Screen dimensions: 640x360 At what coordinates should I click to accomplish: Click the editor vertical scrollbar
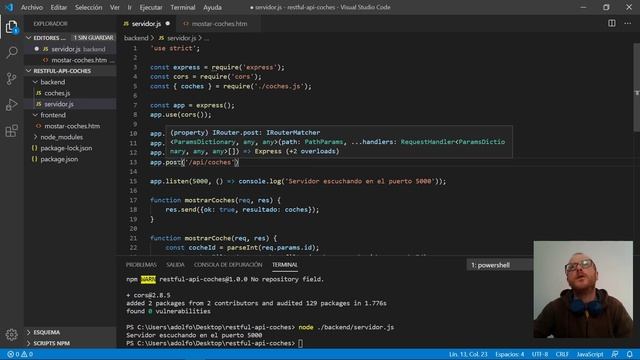coord(636,88)
